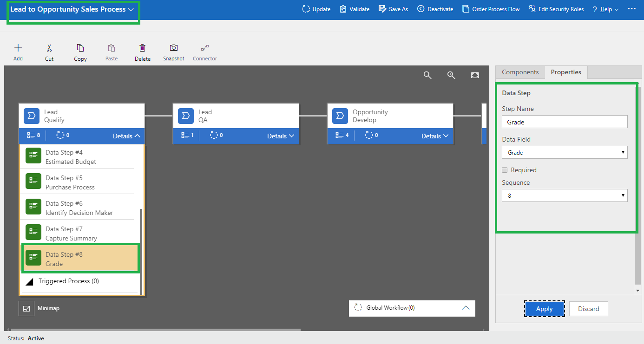
Task: Open the Sequence dropdown
Action: pos(565,195)
